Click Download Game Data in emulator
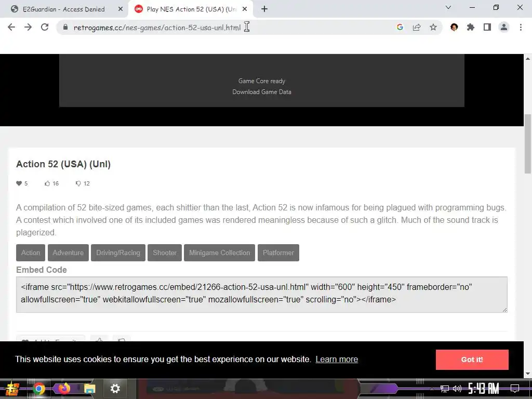The image size is (532, 399). click(x=262, y=92)
